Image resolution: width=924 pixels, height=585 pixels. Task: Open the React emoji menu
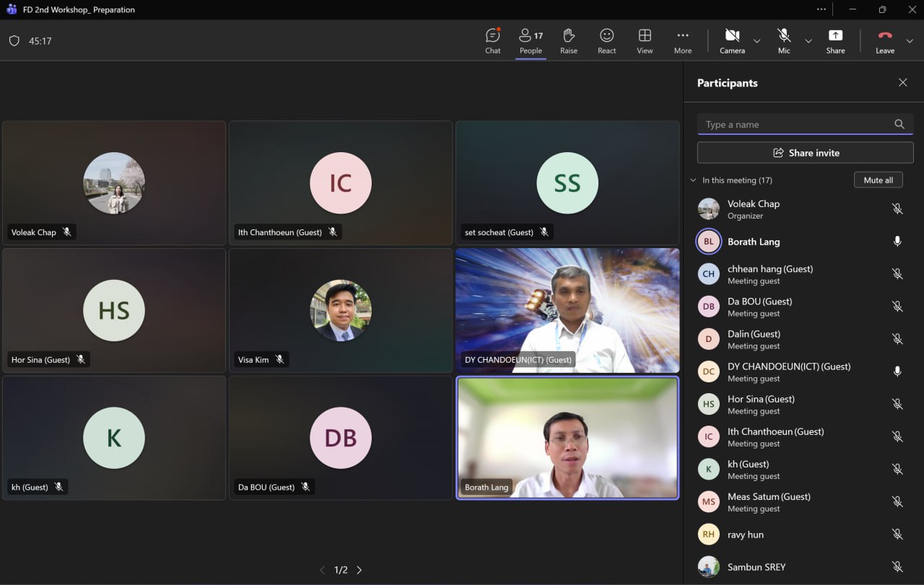(x=606, y=41)
